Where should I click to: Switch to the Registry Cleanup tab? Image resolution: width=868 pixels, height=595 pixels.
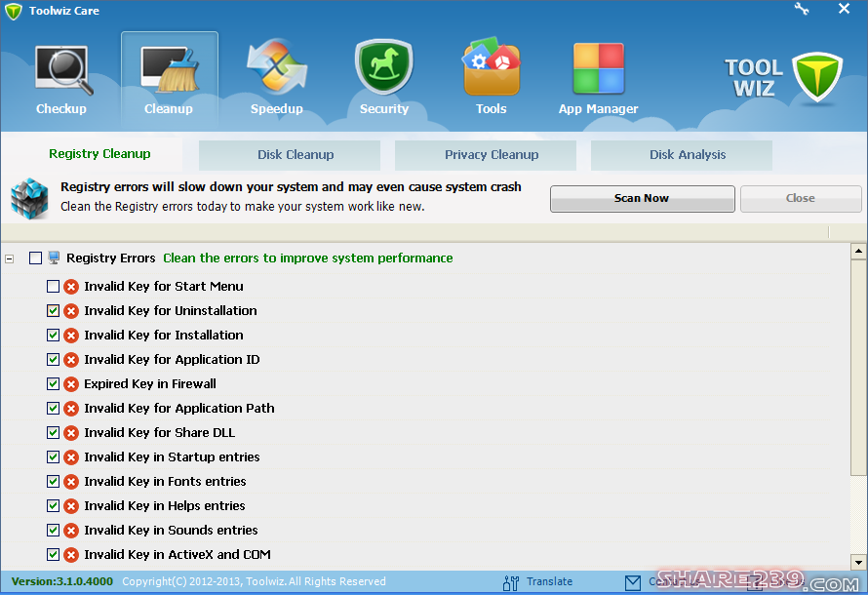(99, 154)
